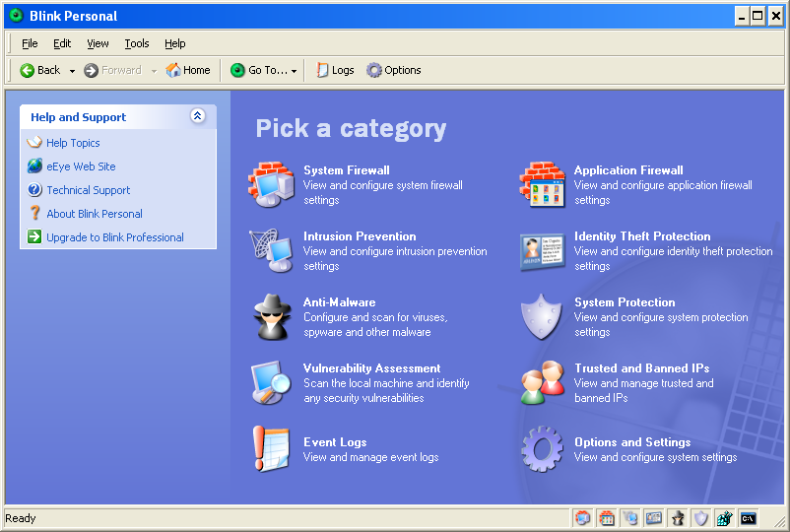Open the Edit menu
This screenshot has height=532, width=790.
(62, 43)
